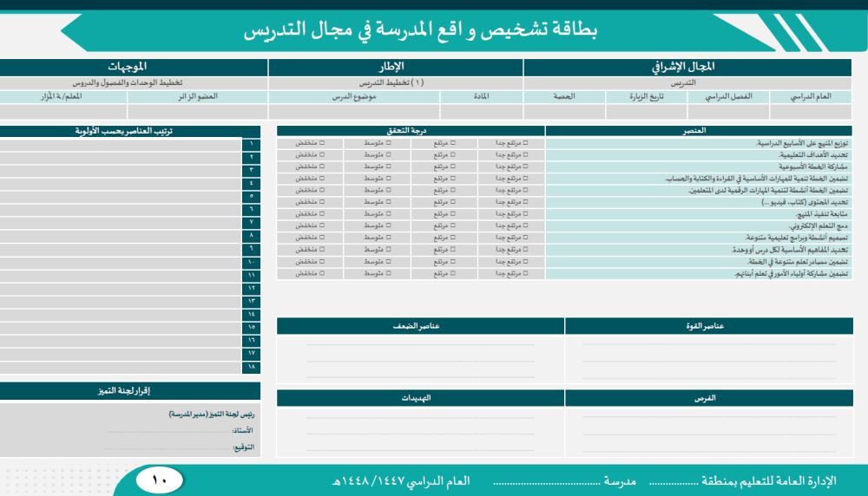Select priority ranking row number ١٨
The height and width of the screenshot is (496, 868).
pyautogui.click(x=122, y=368)
